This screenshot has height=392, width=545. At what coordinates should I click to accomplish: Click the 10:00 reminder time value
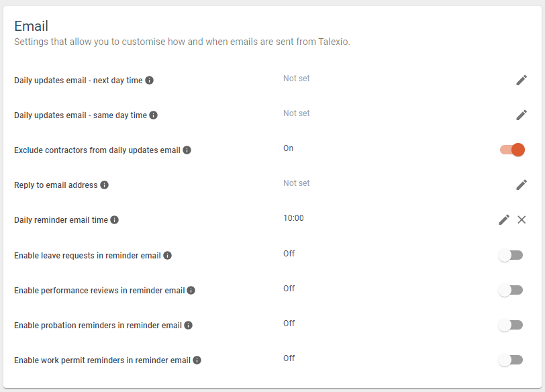[x=293, y=218]
